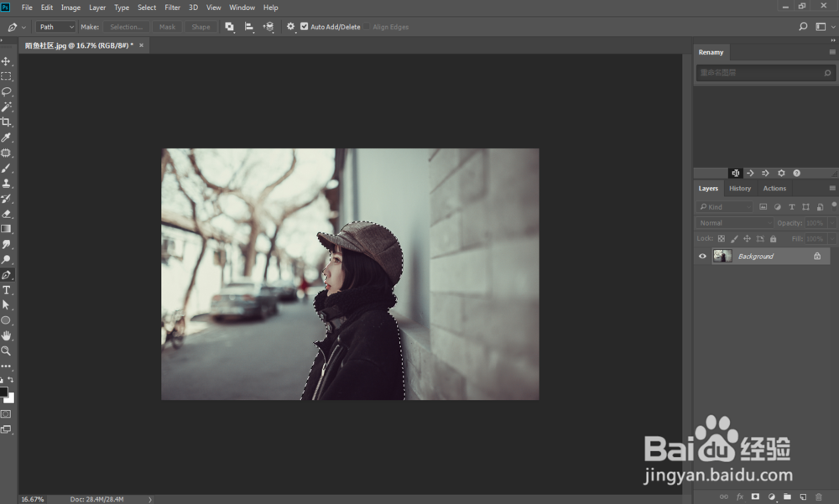Open the Path mode dropdown
The width and height of the screenshot is (839, 504).
click(55, 27)
